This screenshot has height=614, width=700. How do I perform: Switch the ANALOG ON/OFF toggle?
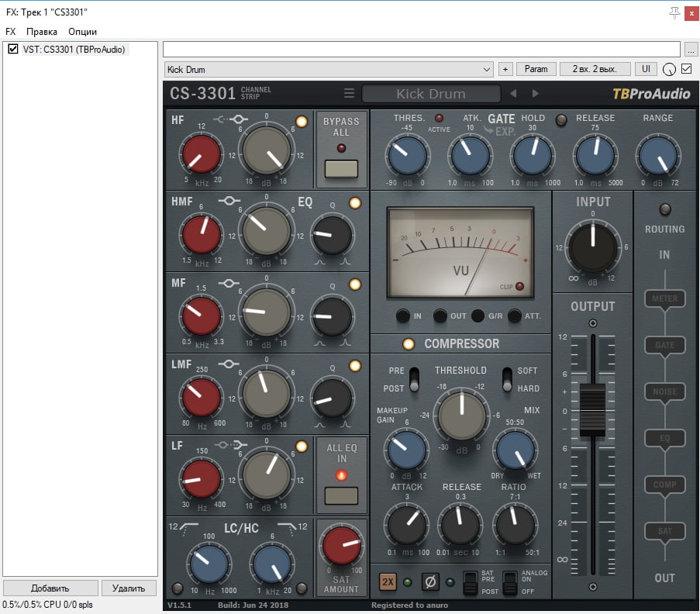pyautogui.click(x=509, y=581)
